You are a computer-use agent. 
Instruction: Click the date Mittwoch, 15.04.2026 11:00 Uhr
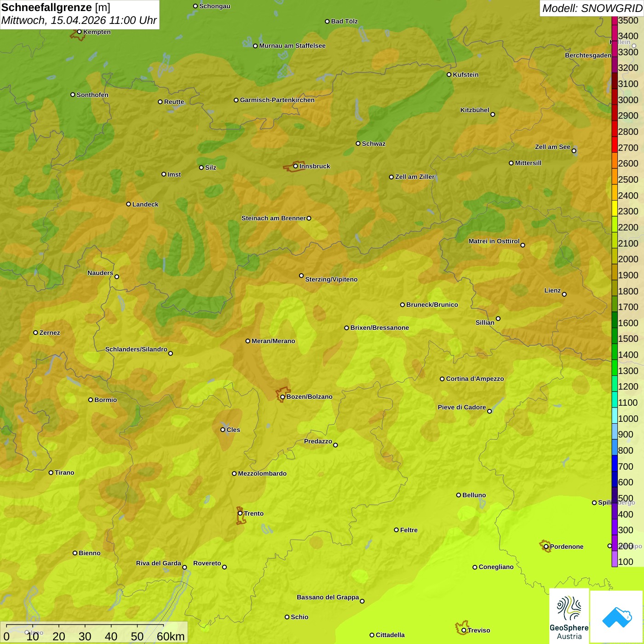pyautogui.click(x=79, y=21)
